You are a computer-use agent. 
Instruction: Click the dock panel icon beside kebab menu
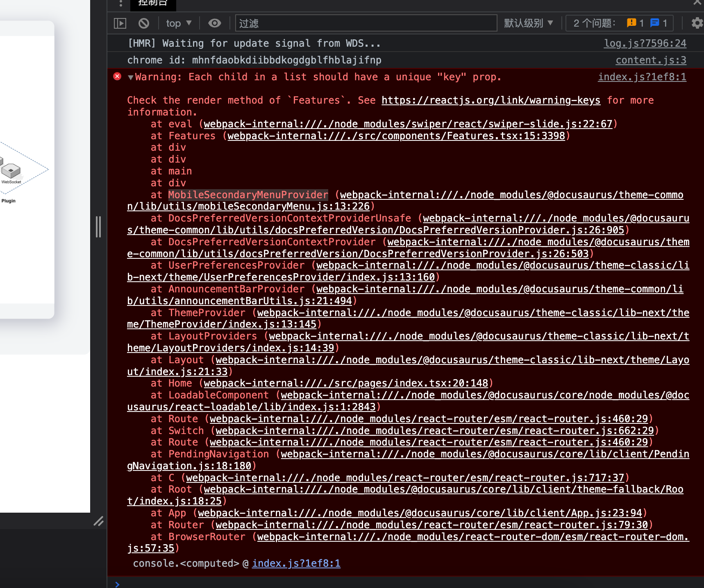120,23
